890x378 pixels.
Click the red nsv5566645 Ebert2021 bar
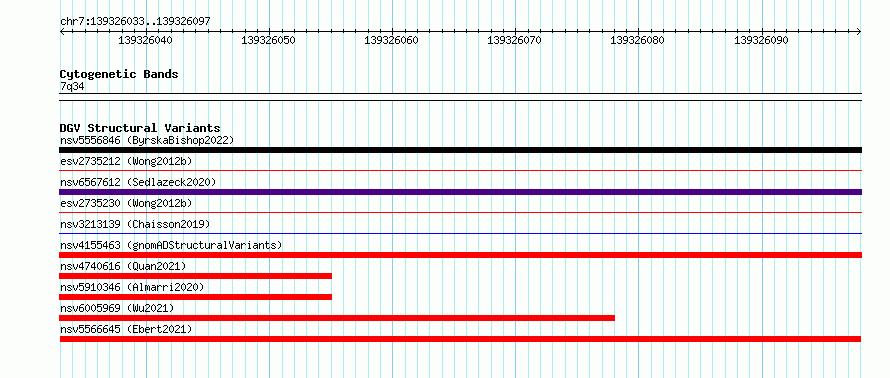[x=460, y=339]
